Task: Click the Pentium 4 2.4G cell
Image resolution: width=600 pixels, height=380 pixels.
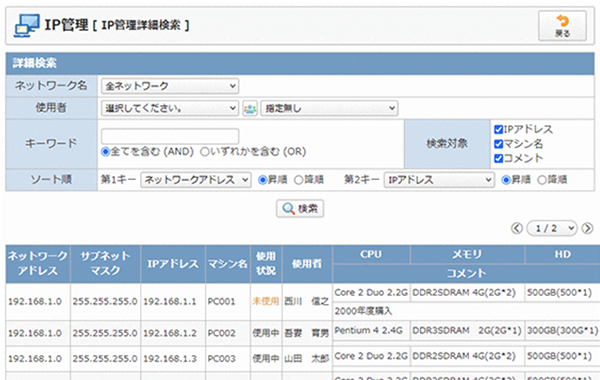Action: coord(371,331)
